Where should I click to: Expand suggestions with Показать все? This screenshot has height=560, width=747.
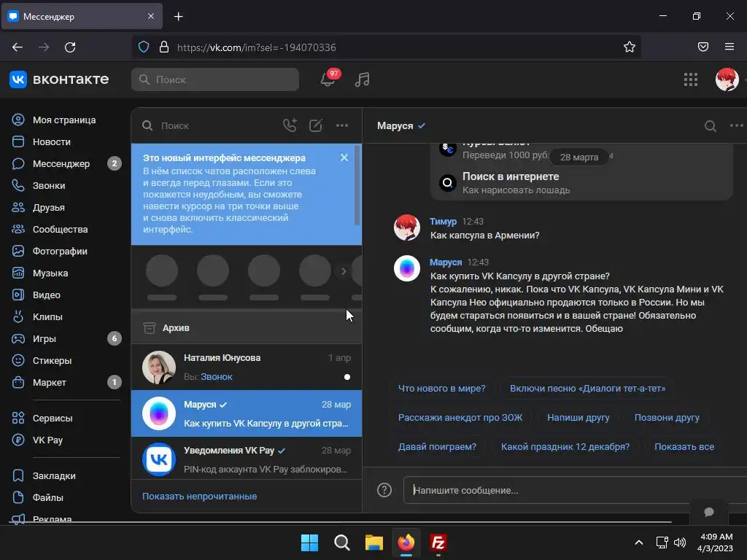coord(684,447)
